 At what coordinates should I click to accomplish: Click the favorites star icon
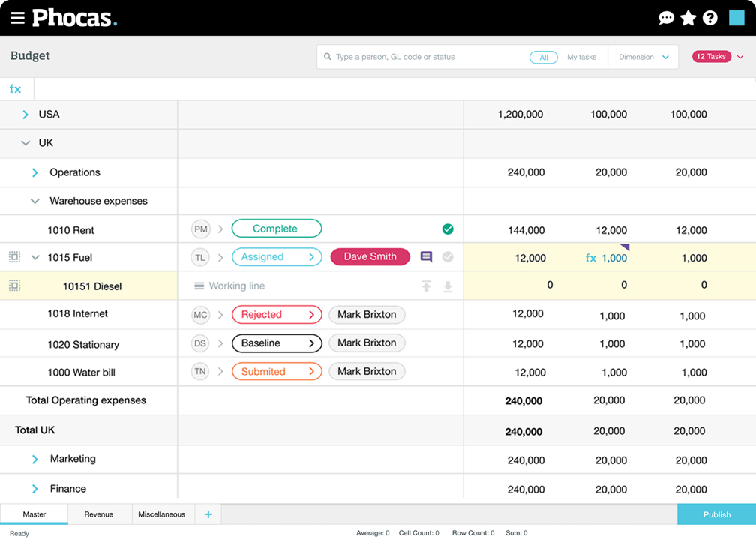688,19
